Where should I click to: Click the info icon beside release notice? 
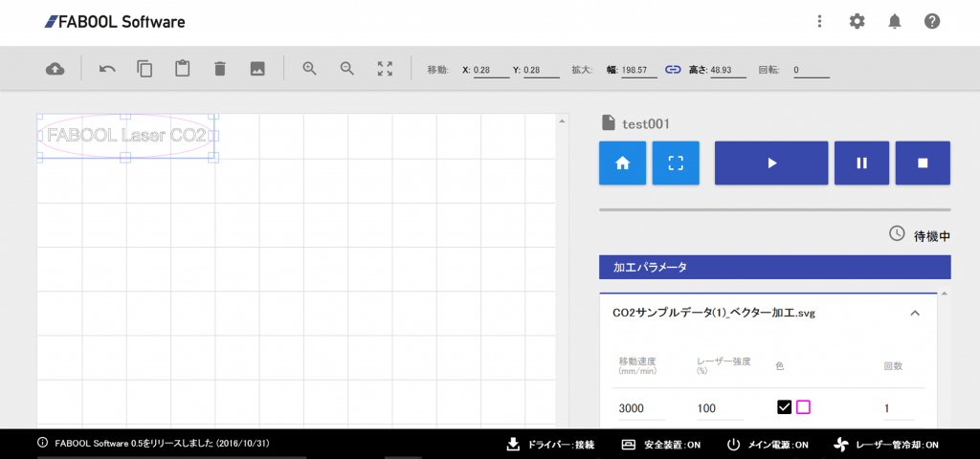42,443
